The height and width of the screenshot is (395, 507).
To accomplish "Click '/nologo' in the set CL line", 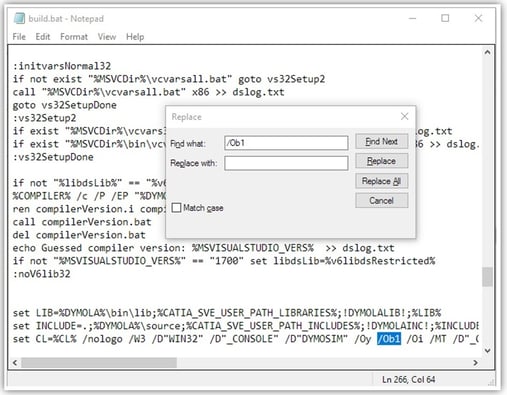I will [103, 339].
